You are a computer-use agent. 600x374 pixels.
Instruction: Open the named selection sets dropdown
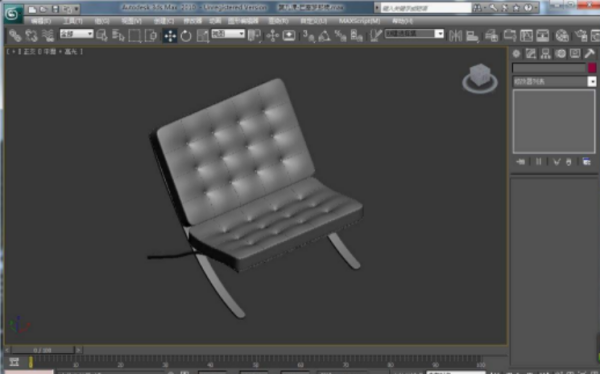point(414,34)
